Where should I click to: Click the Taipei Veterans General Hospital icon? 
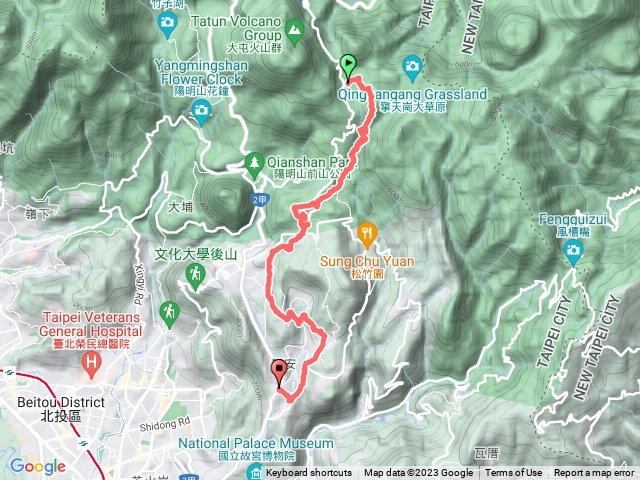click(x=91, y=365)
